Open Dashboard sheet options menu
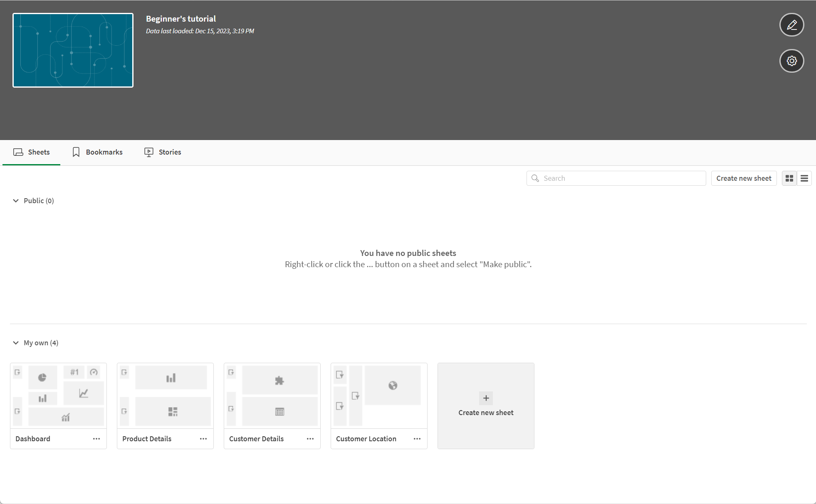Screen dimensions: 816x504 (x=96, y=439)
